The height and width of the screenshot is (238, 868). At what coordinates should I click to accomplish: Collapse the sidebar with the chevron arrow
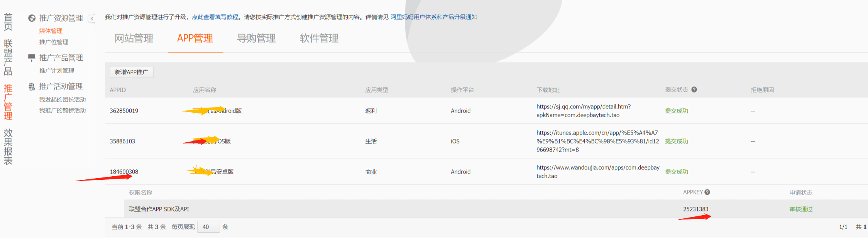click(x=92, y=19)
